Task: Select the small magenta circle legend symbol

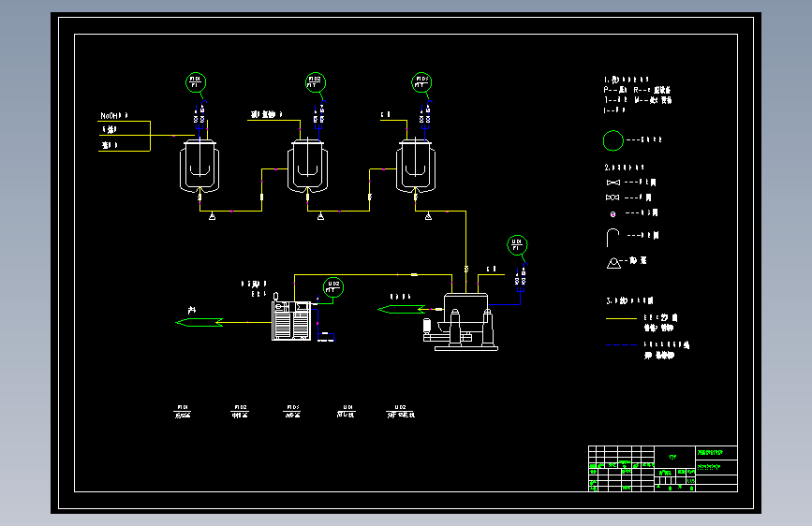Action: [x=613, y=213]
